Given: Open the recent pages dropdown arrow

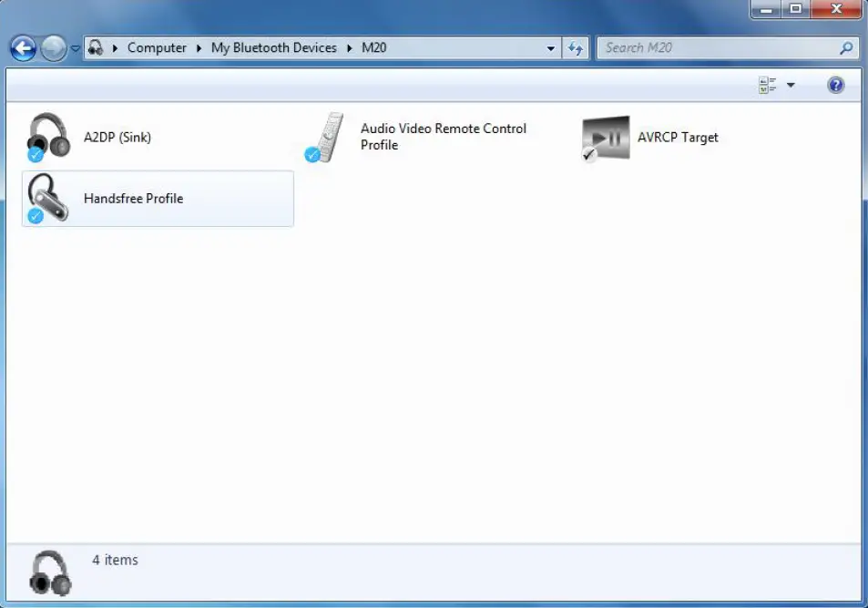Looking at the screenshot, I should [x=76, y=49].
